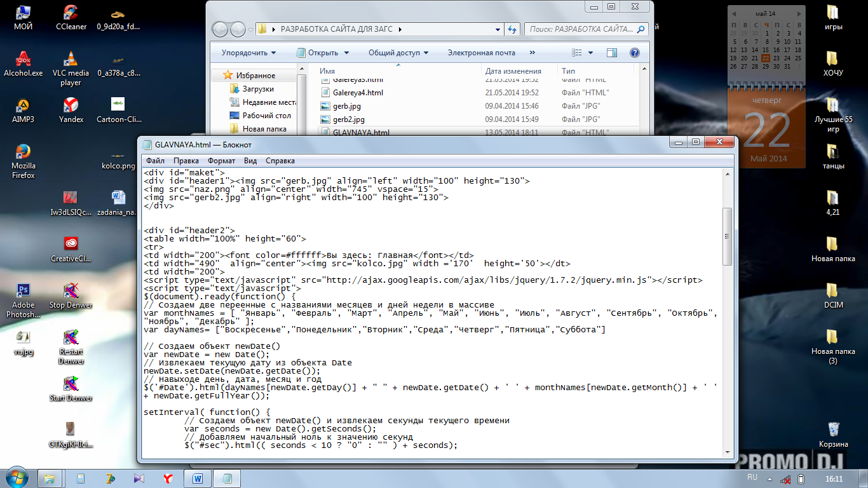
Task: Click refresh button beside address bar
Action: [x=512, y=29]
